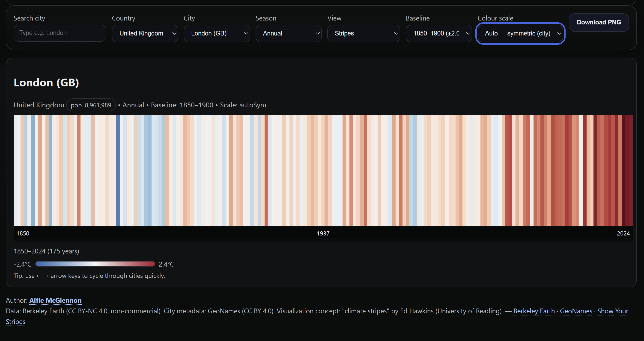Click the Scale: autoSym subtitle text

(x=243, y=105)
